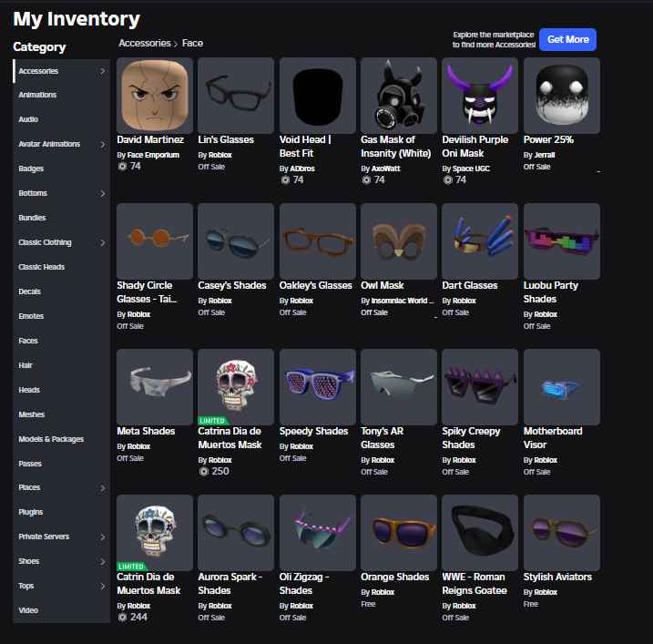Select the Owl Mask item image

pos(399,241)
